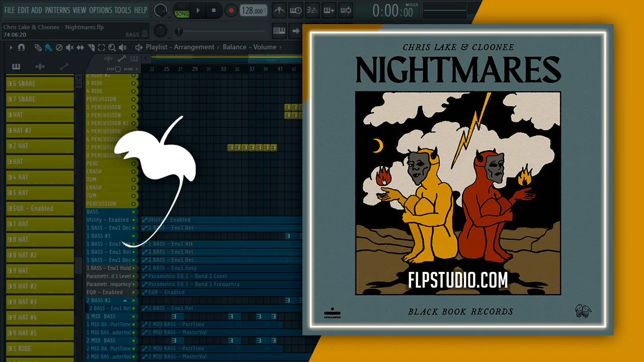Toggle the STEP edit switch

[x=118, y=69]
